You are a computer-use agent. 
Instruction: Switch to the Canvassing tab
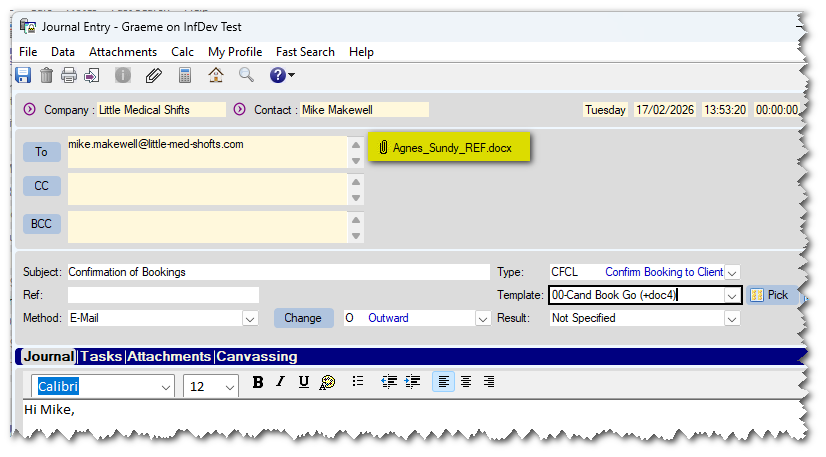tap(257, 356)
